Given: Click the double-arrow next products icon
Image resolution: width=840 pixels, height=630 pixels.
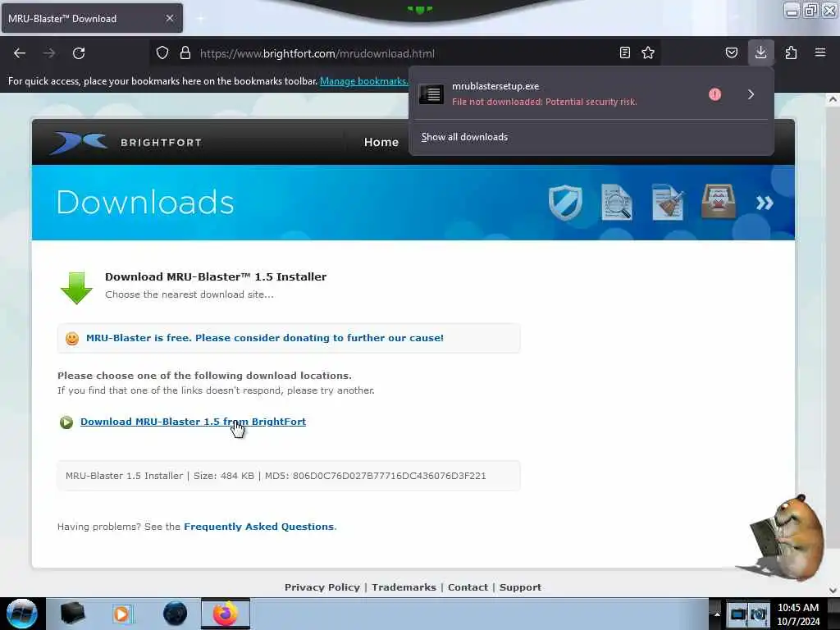Looking at the screenshot, I should pos(765,203).
